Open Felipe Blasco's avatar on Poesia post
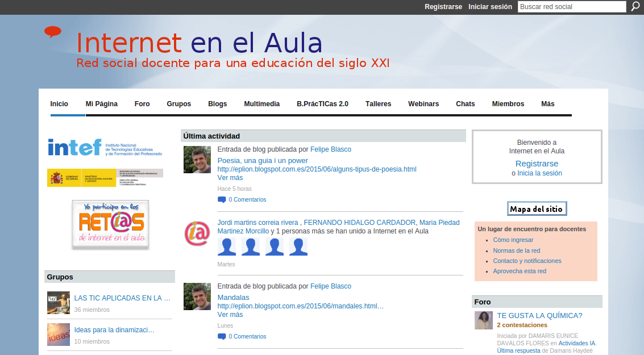The height and width of the screenshot is (355, 644). click(x=197, y=160)
